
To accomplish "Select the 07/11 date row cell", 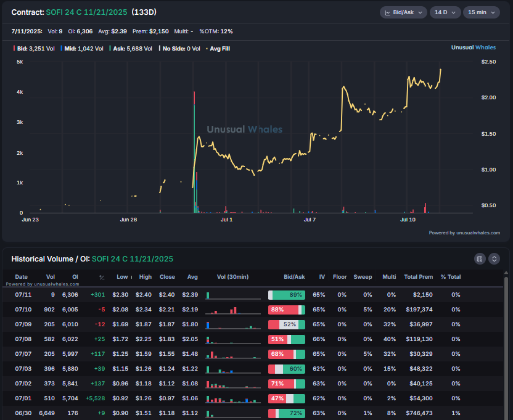I will [x=23, y=295].
